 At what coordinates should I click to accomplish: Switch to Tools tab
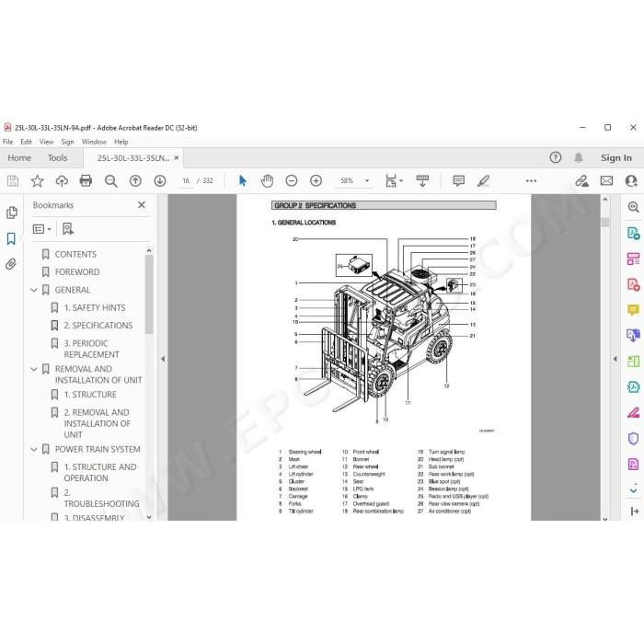tap(57, 157)
